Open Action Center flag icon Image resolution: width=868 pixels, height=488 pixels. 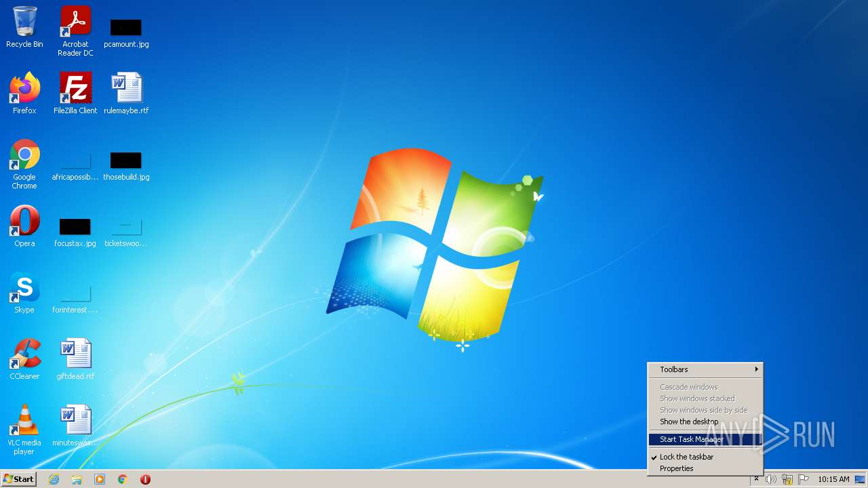tap(804, 479)
